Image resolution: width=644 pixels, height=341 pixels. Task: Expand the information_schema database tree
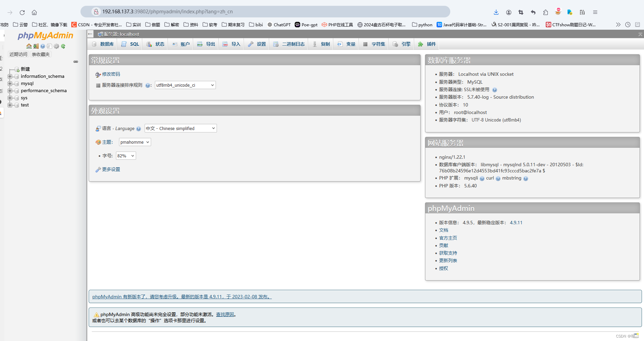coord(10,76)
